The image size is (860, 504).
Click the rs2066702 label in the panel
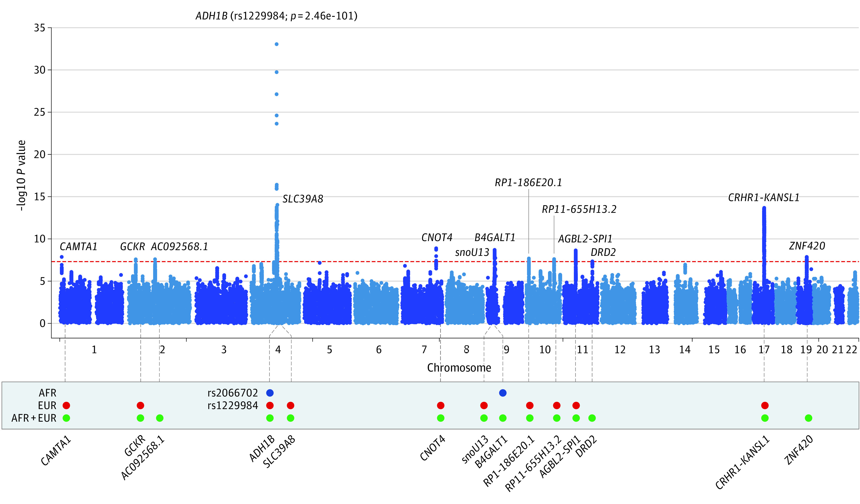[x=233, y=393]
